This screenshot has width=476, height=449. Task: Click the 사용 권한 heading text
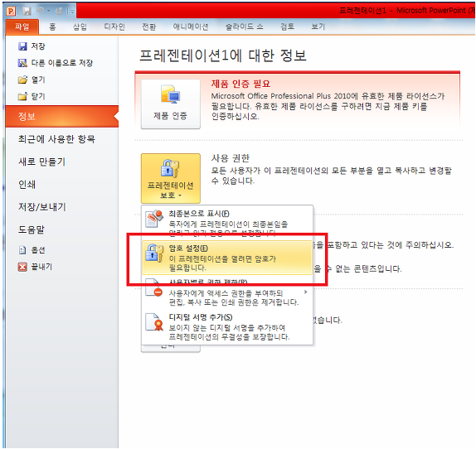pyautogui.click(x=231, y=158)
